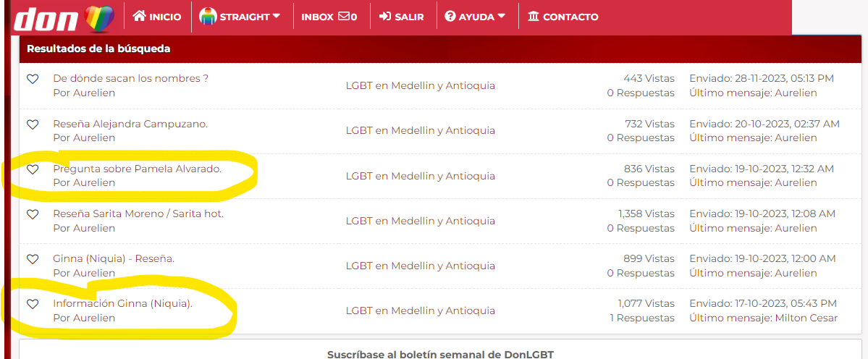The image size is (868, 359).
Task: Expand the STRAIGHT dropdown arrow
Action: click(277, 16)
